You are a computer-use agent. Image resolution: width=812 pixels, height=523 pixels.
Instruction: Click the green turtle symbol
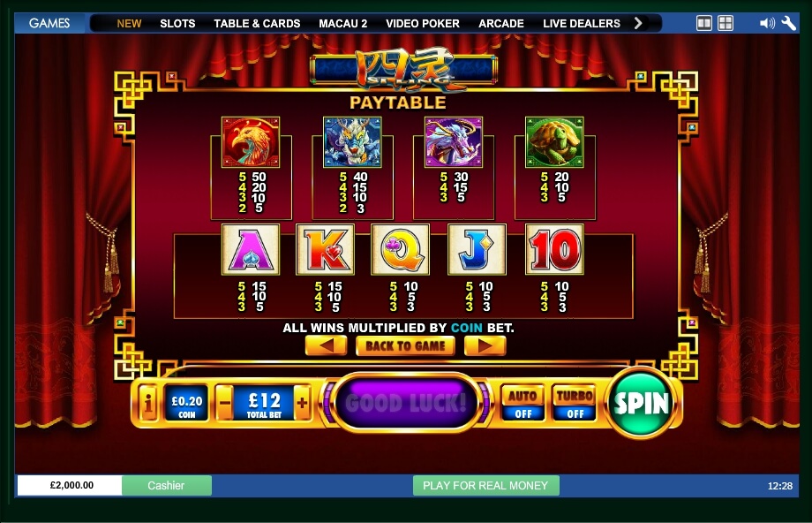[554, 142]
